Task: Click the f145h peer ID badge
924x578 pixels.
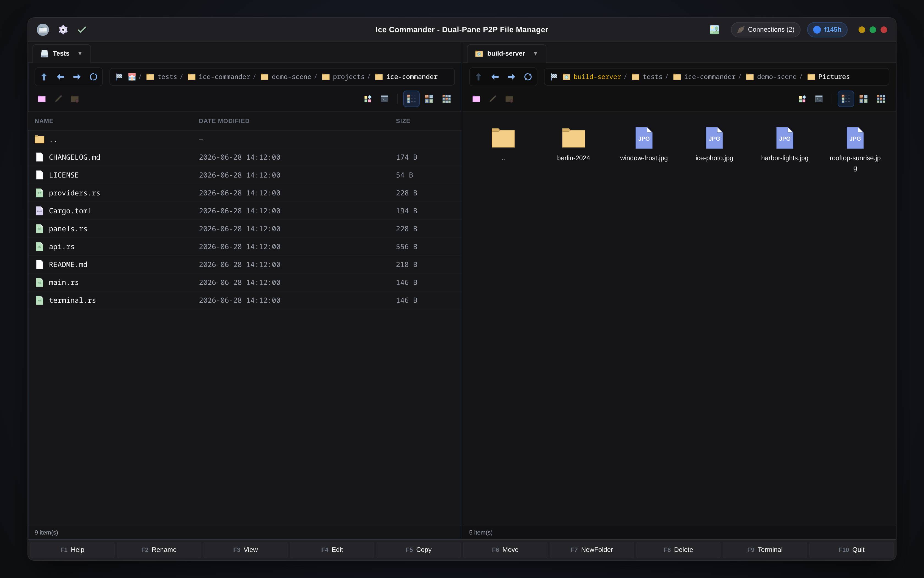Action: coord(827,29)
